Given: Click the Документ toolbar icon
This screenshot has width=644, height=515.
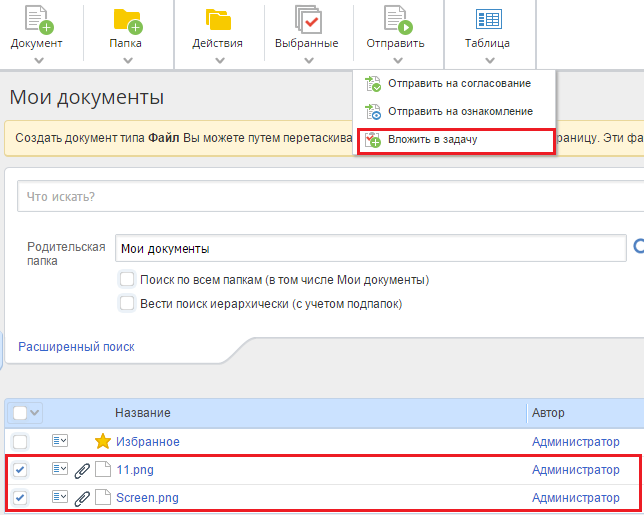Looking at the screenshot, I should click(x=37, y=20).
